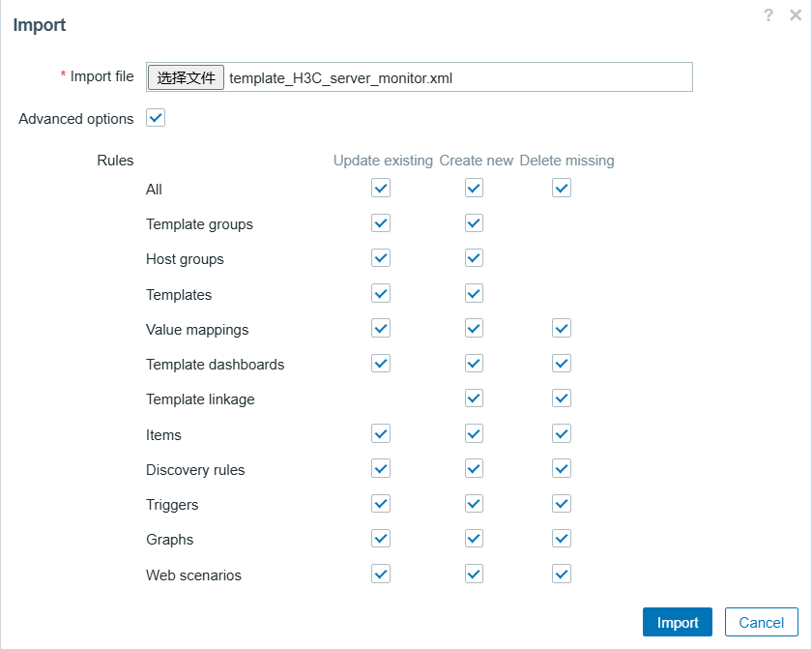The width and height of the screenshot is (812, 649).
Task: Uncheck Update existing for Templates
Action: pyautogui.click(x=381, y=293)
